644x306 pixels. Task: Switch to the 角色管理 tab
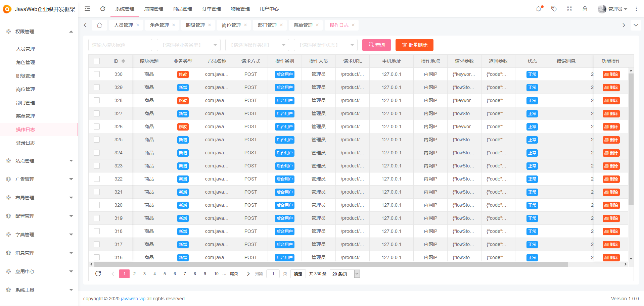point(159,25)
